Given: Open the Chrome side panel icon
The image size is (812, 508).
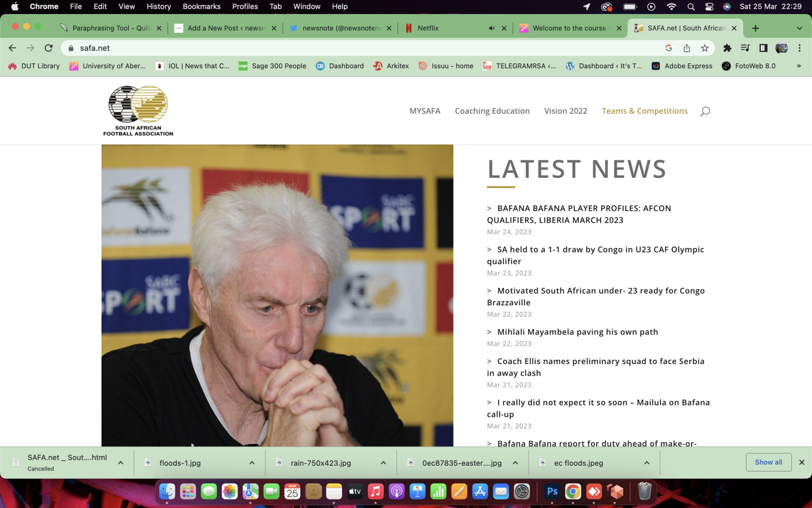Looking at the screenshot, I should coord(763,48).
